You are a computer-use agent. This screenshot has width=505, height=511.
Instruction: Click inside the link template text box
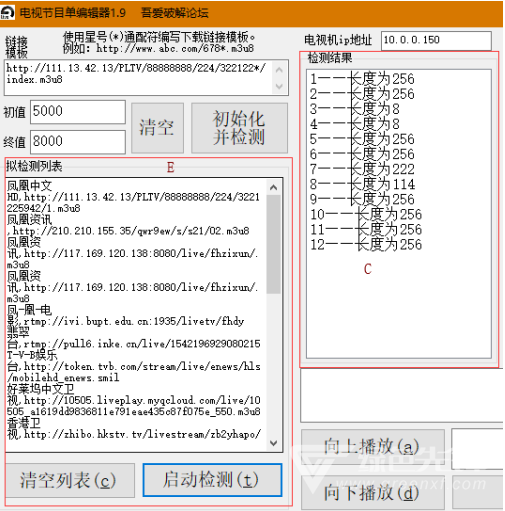pos(138,77)
